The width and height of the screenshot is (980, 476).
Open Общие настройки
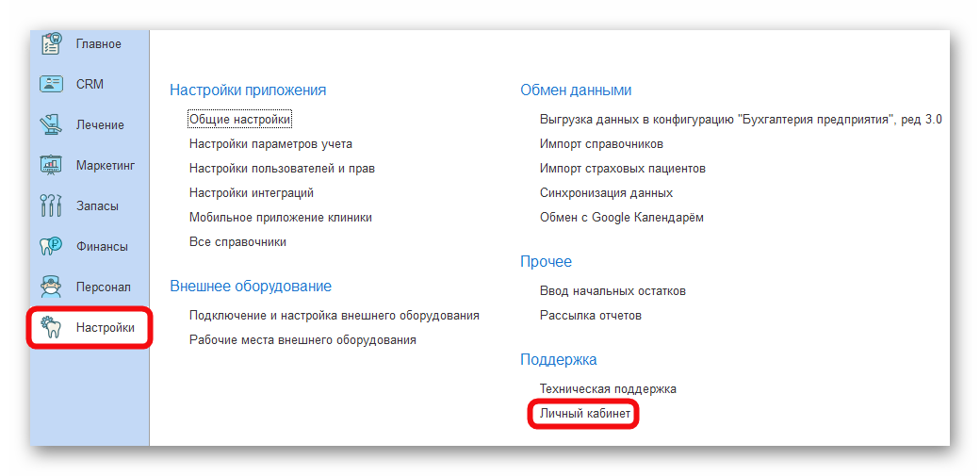(x=240, y=119)
